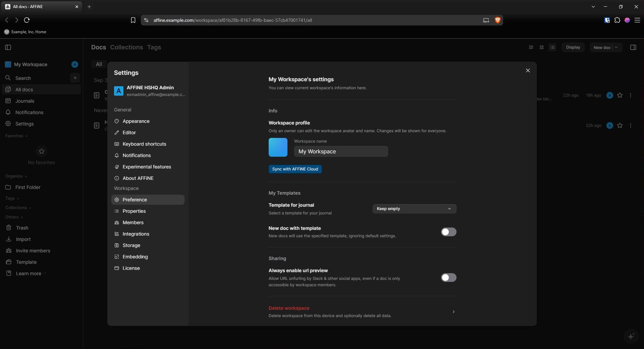Viewport: 644px width, 349px height.
Task: Open About AFFiNE page
Action: point(148,178)
